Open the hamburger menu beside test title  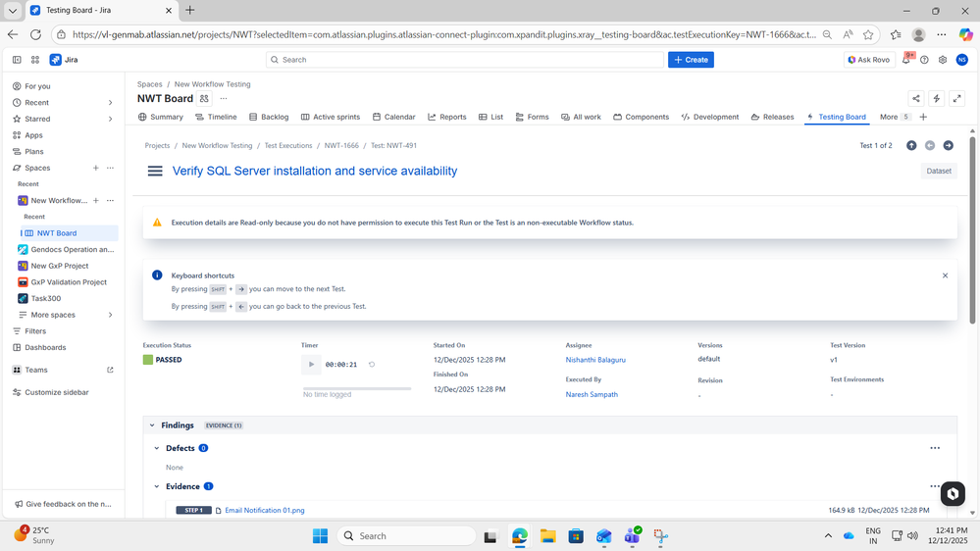click(155, 172)
